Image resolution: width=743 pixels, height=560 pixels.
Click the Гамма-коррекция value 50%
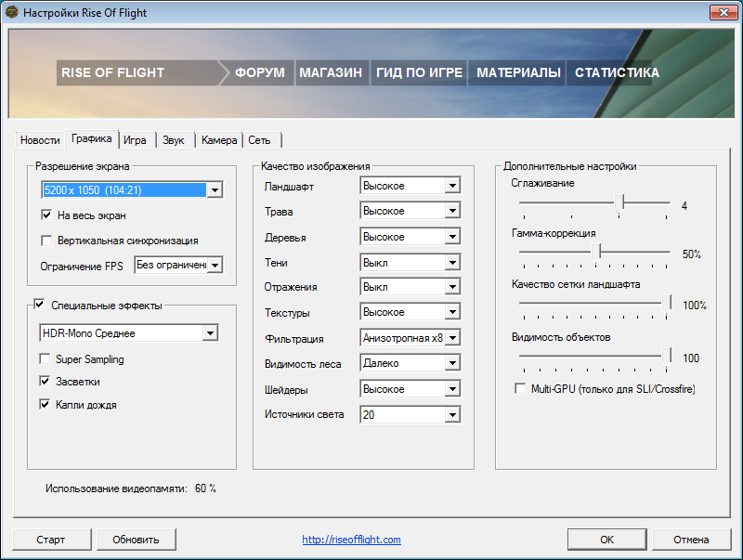(692, 254)
